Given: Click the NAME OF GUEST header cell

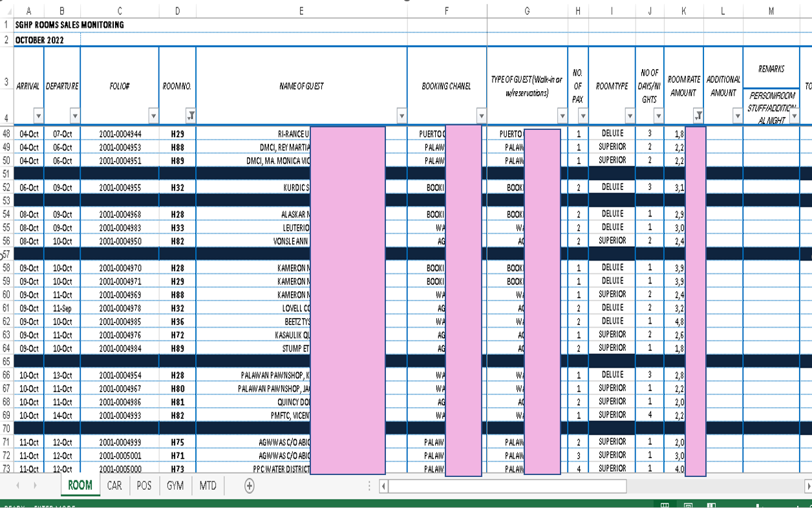Looking at the screenshot, I should coord(301,86).
